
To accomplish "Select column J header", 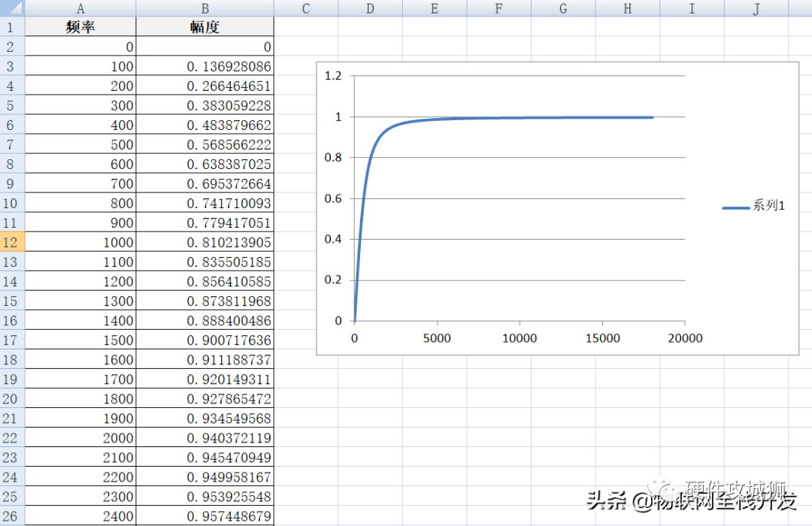I will click(756, 8).
